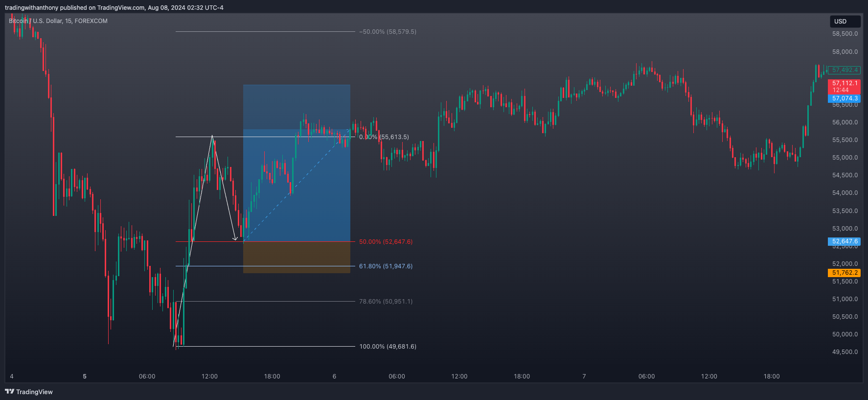Click the orange 51,762.2 price label
Viewport: 868px width, 400px height.
click(845, 273)
